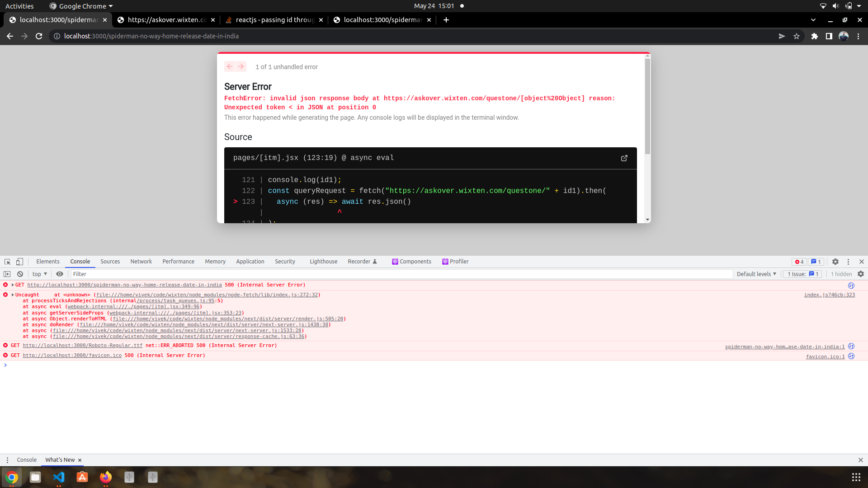The image size is (868, 488).
Task: Click the console Filter input
Action: [x=401, y=274]
